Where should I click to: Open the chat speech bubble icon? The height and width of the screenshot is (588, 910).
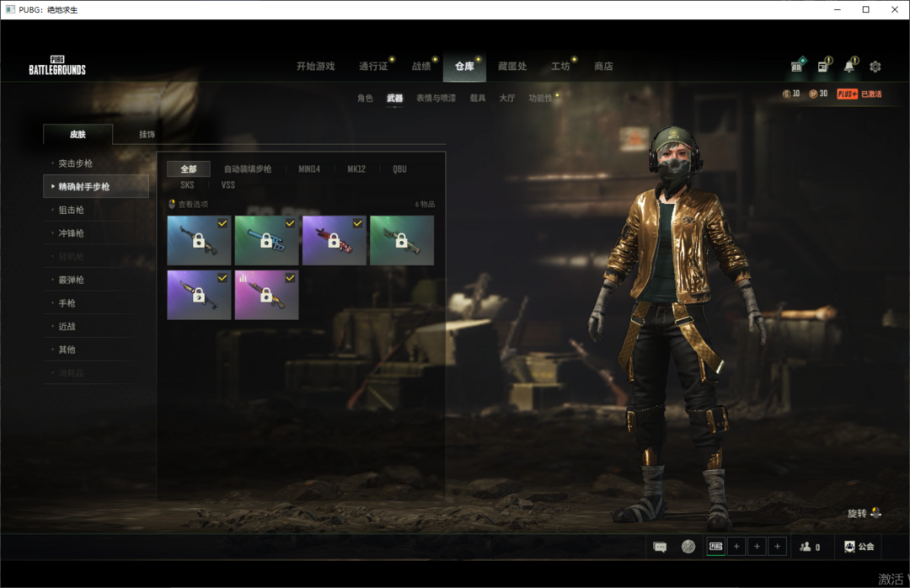click(660, 547)
